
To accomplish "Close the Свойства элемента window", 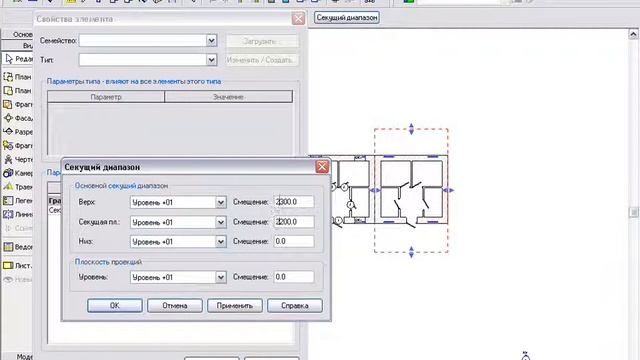I will [298, 18].
